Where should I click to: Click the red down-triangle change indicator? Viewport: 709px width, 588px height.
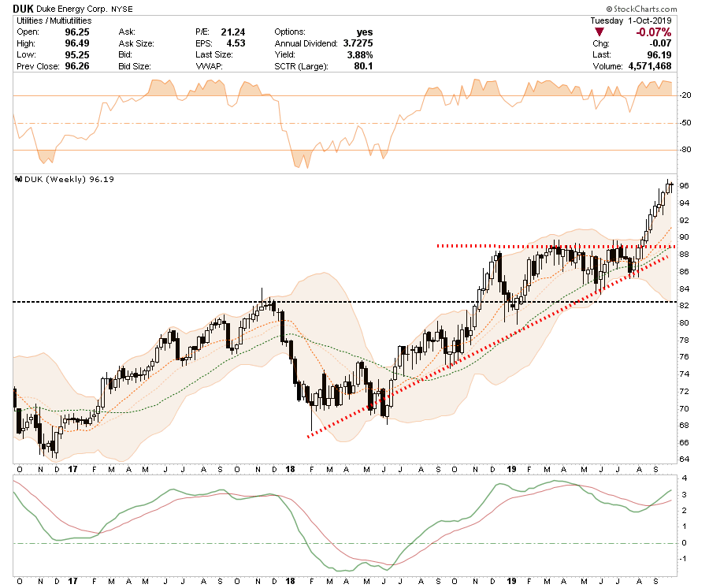599,32
